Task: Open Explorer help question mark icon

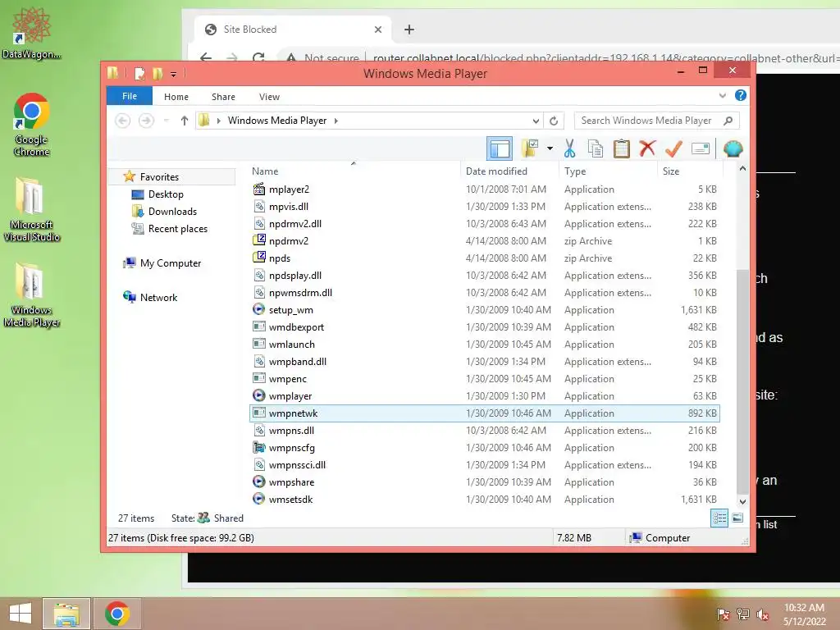Action: pos(741,95)
